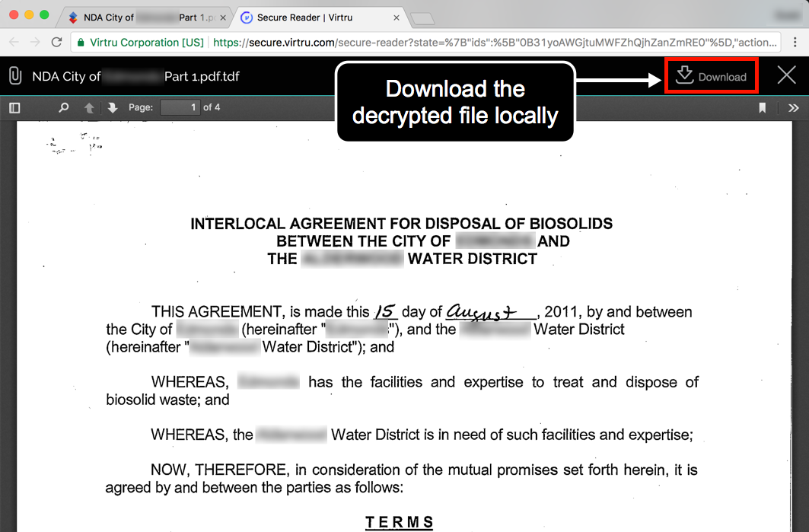
Task: Click the paperclip attachment icon
Action: click(14, 75)
